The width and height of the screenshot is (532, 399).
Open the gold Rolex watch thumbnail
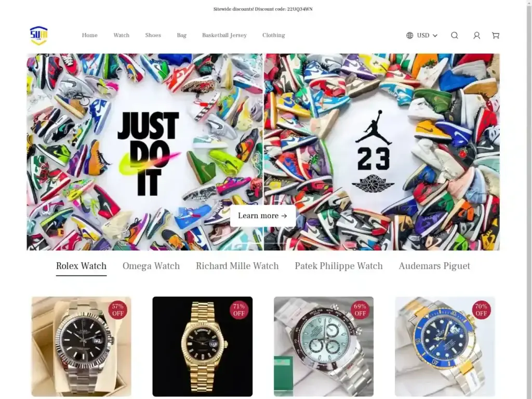pyautogui.click(x=203, y=347)
